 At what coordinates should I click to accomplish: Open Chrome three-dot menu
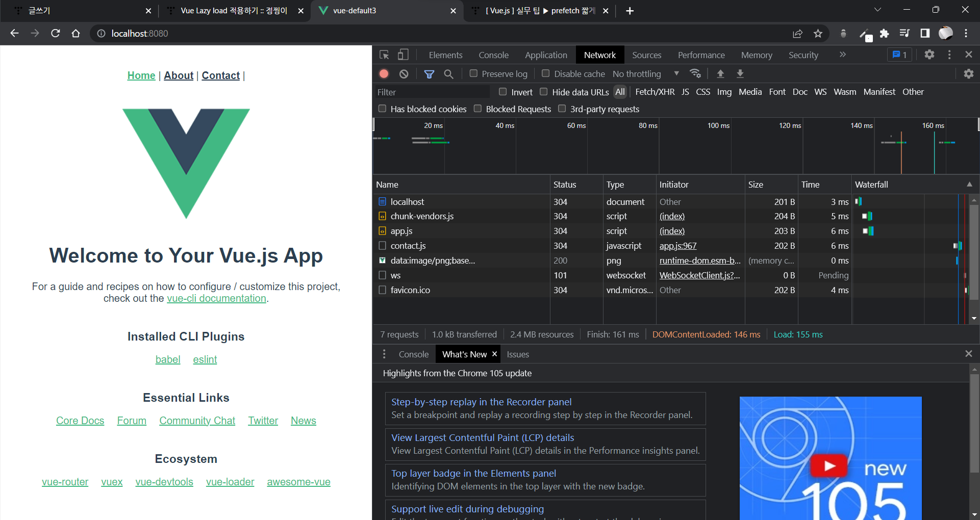966,33
